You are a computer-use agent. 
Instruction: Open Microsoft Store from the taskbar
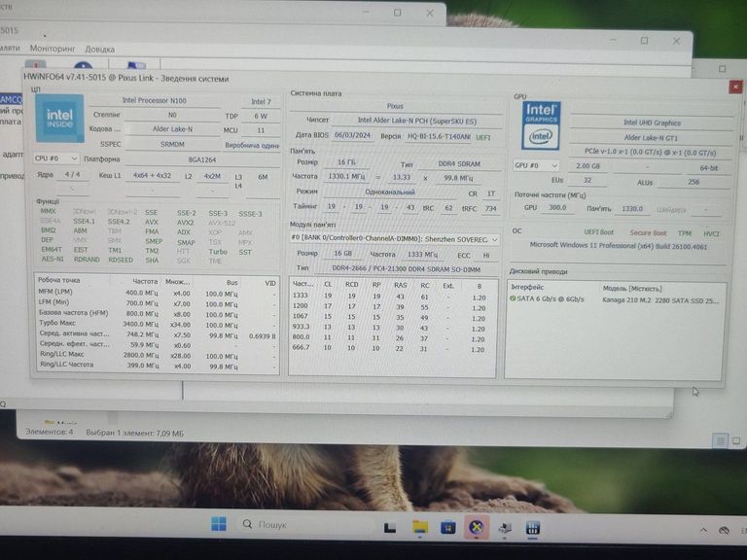[447, 528]
